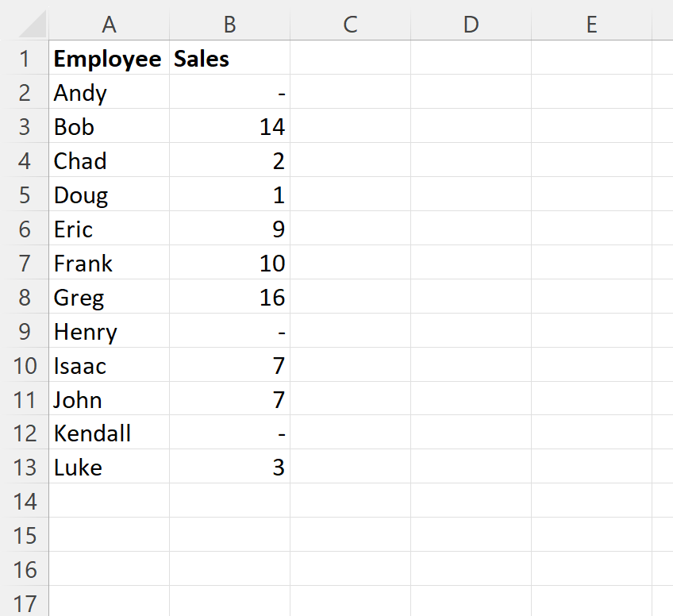Select row 13 header
Screen dimensions: 673x616
click(25, 468)
